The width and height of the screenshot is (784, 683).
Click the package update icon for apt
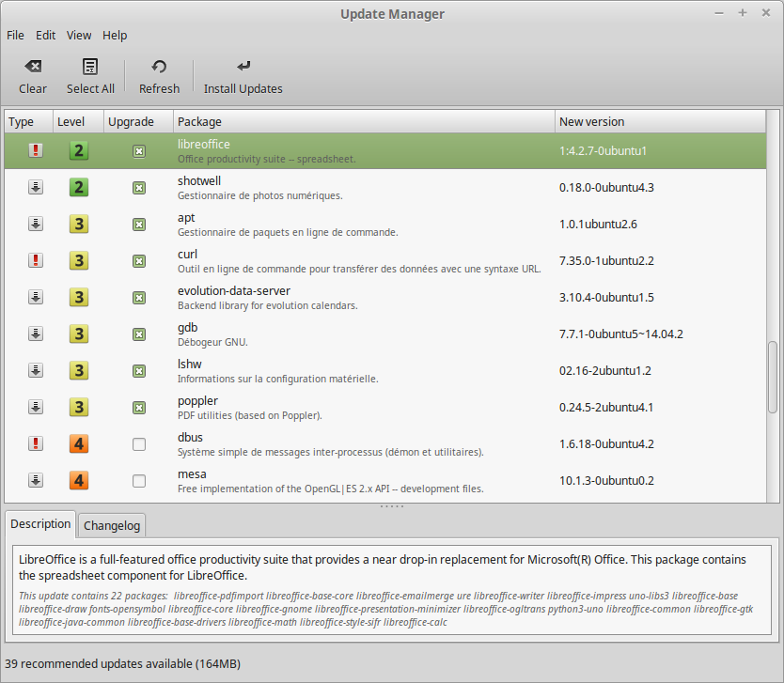36,224
